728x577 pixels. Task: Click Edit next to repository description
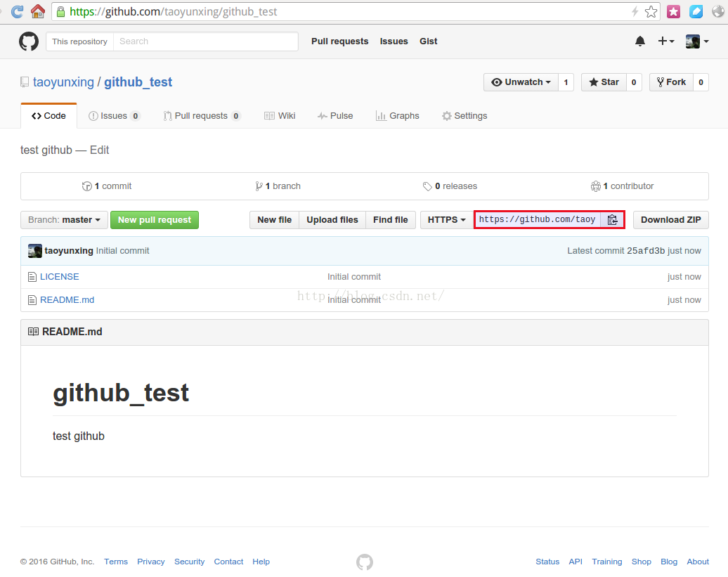(99, 150)
